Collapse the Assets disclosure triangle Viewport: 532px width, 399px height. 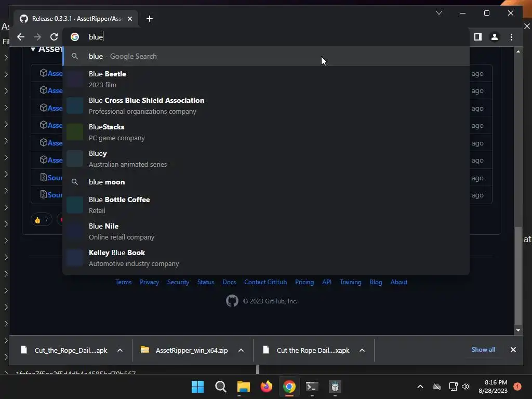click(x=33, y=49)
